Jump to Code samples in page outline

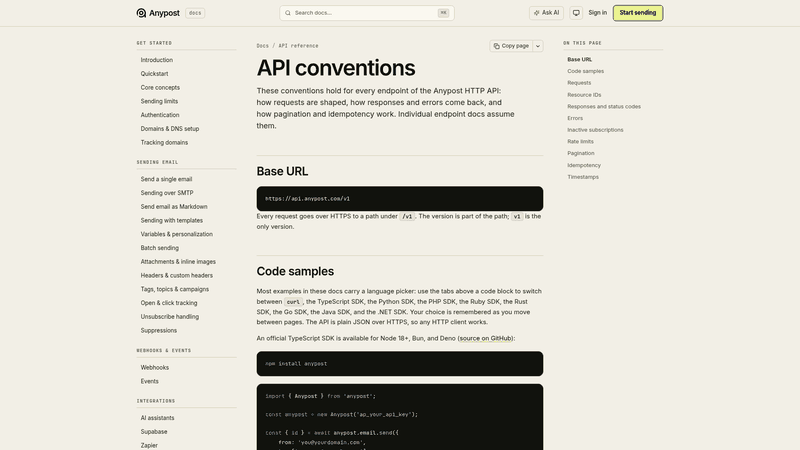click(585, 71)
